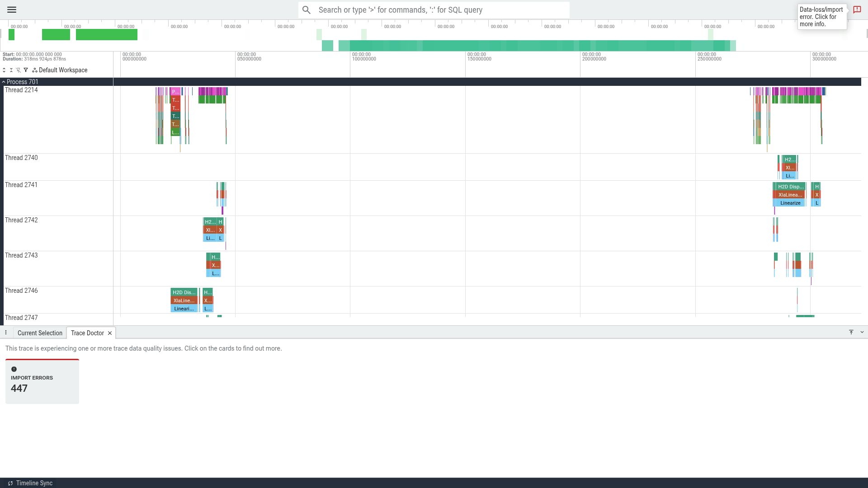Open the track filter
This screenshot has width=868, height=488.
click(x=26, y=70)
